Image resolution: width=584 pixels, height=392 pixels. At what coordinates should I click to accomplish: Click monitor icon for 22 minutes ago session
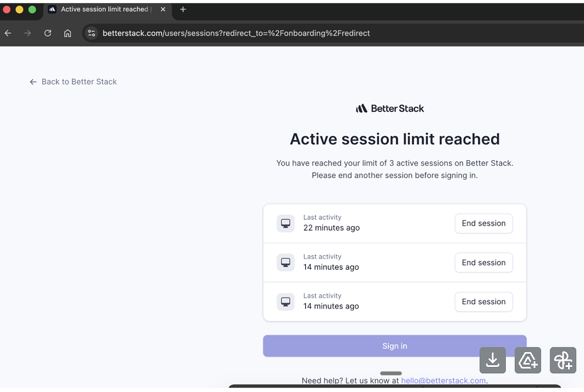(286, 223)
